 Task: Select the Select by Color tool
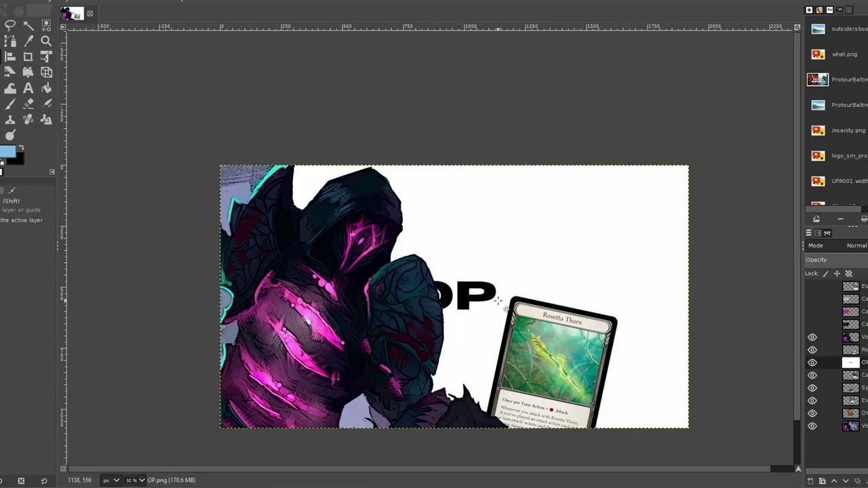46,26
